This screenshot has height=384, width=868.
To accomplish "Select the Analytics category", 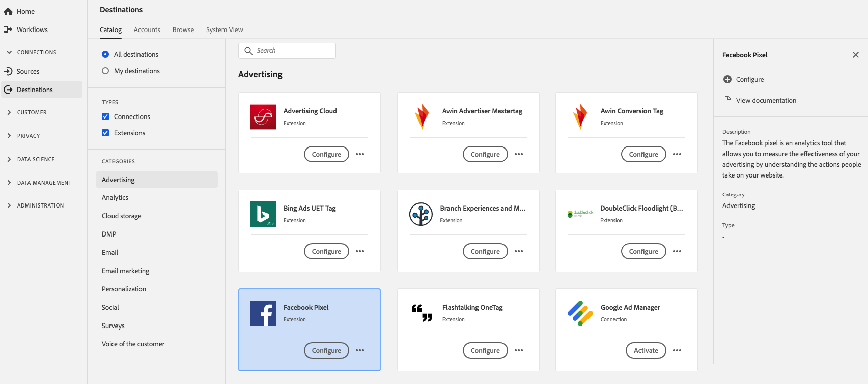I will pos(115,197).
